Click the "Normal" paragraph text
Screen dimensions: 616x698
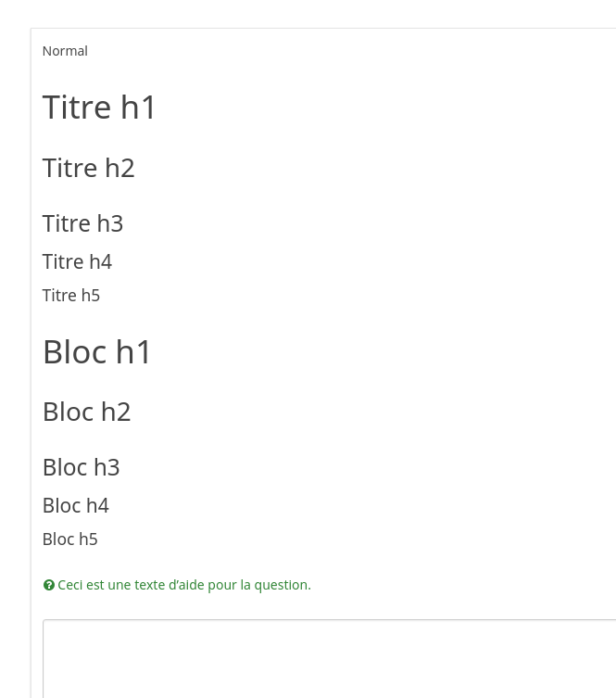[x=65, y=51]
